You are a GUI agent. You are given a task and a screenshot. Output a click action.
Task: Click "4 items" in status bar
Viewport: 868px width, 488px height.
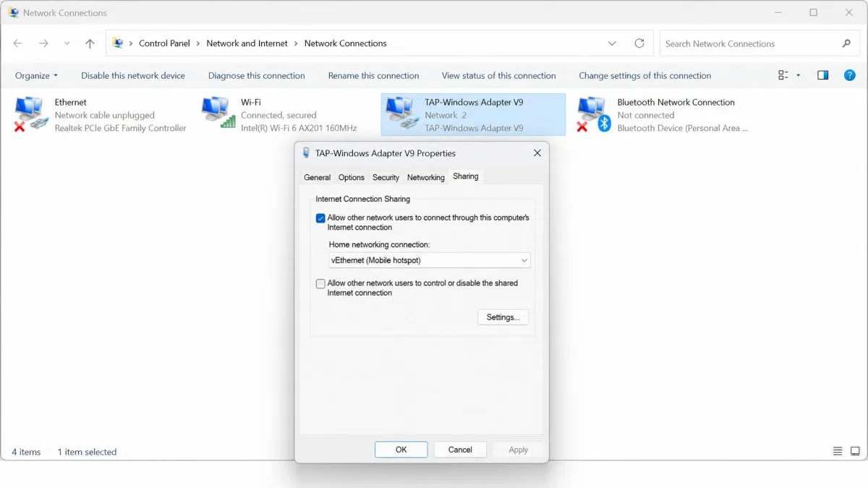26,452
